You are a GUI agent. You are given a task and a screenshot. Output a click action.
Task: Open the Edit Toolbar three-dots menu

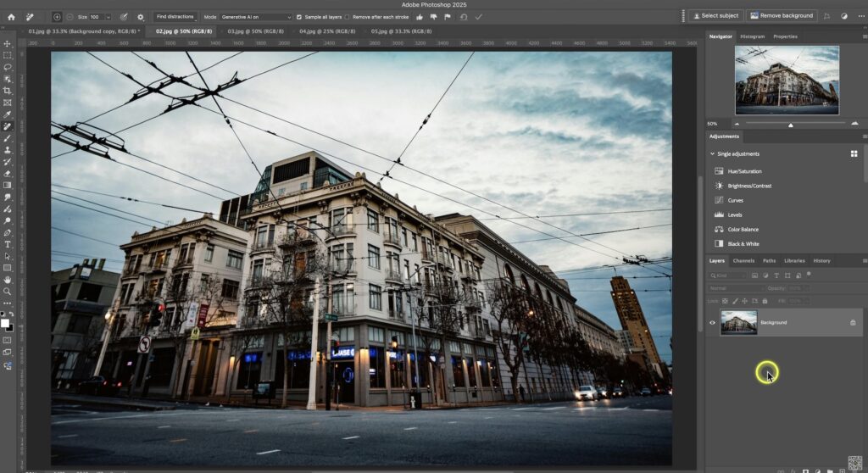7,303
